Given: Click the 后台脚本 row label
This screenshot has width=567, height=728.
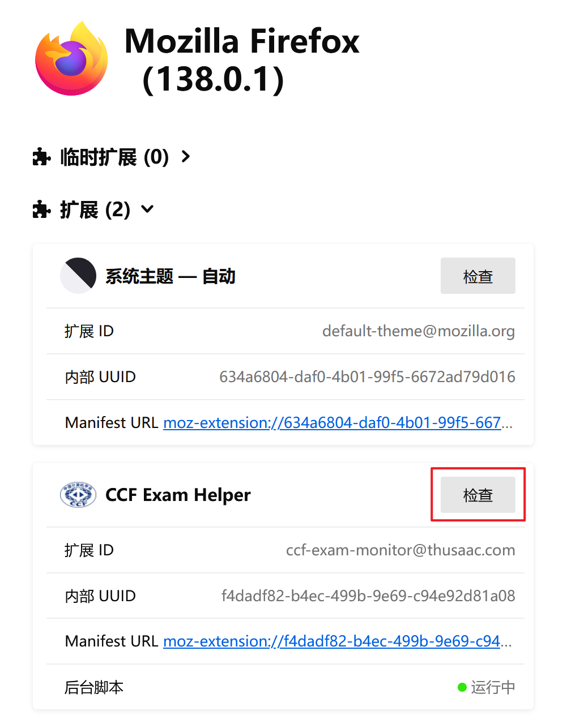Looking at the screenshot, I should coord(94,687).
